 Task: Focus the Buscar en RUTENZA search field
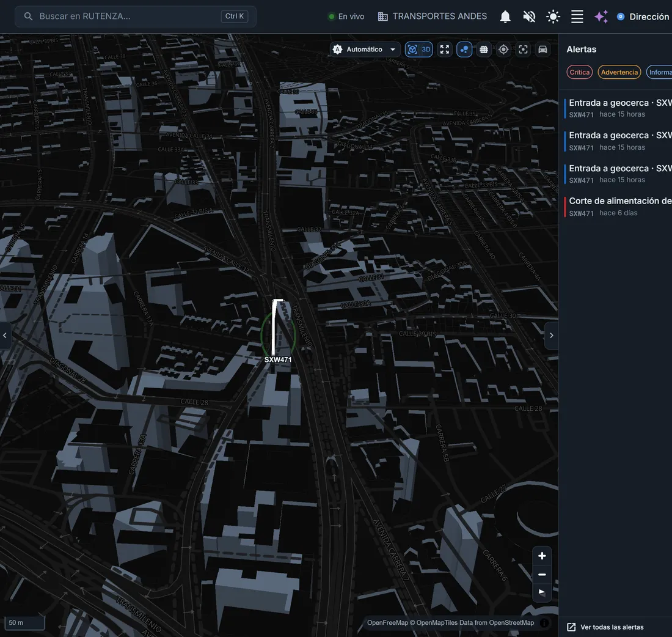[x=136, y=17]
